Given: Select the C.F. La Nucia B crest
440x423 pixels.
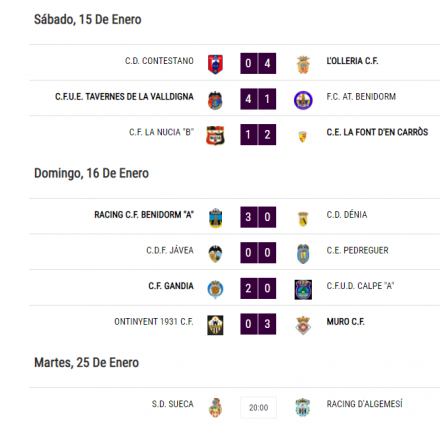Looking at the screenshot, I should pos(215,135).
